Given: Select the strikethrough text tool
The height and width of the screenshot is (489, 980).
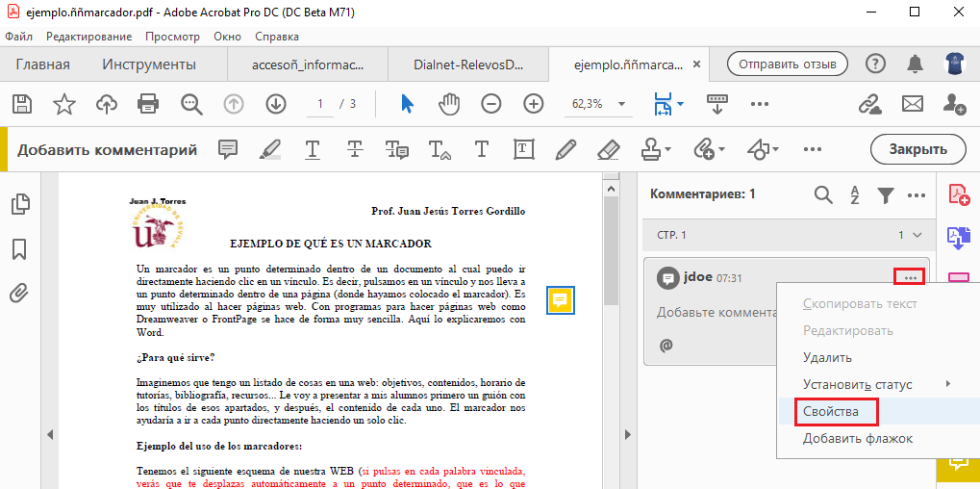Looking at the screenshot, I should [355, 149].
